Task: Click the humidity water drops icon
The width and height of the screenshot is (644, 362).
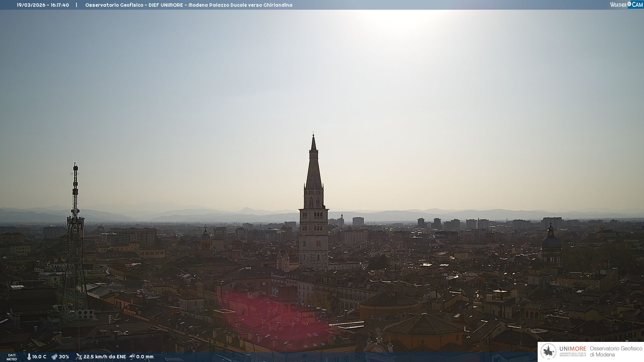Action: coord(54,357)
